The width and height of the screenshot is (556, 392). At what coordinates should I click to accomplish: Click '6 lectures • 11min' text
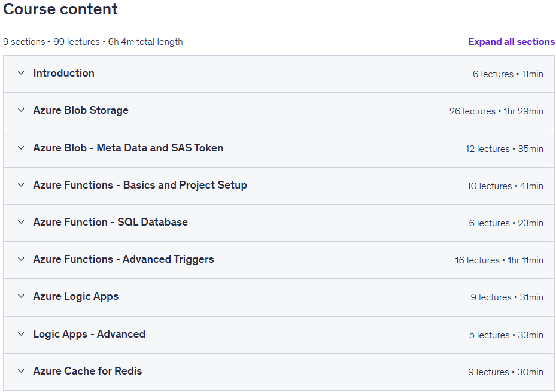click(x=508, y=74)
